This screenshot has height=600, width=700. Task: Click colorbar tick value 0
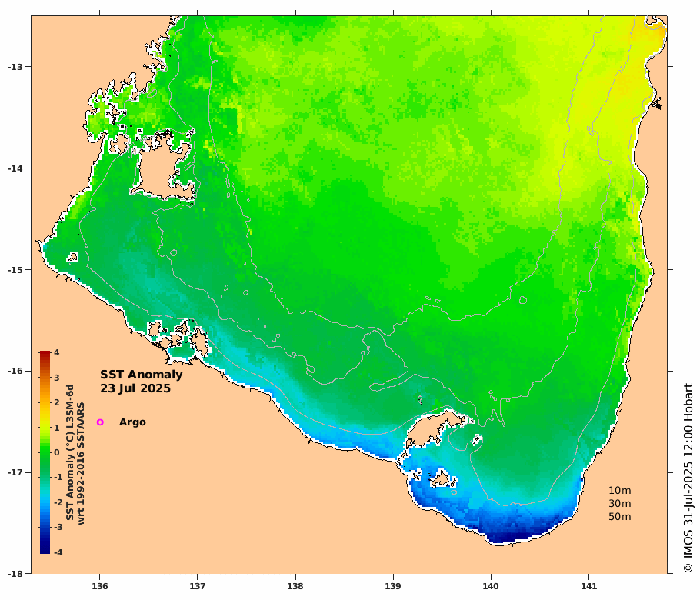[x=57, y=452]
